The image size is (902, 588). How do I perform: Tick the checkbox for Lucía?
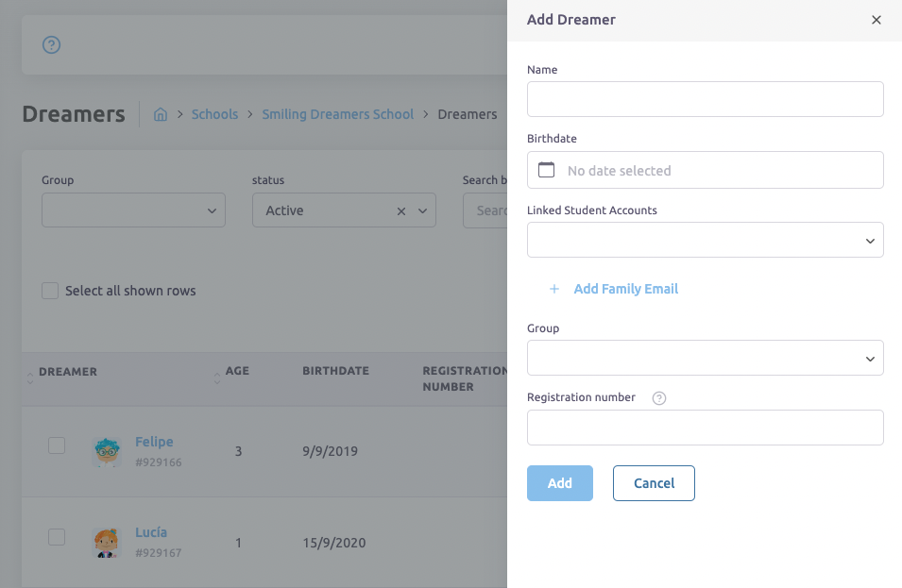tap(57, 537)
